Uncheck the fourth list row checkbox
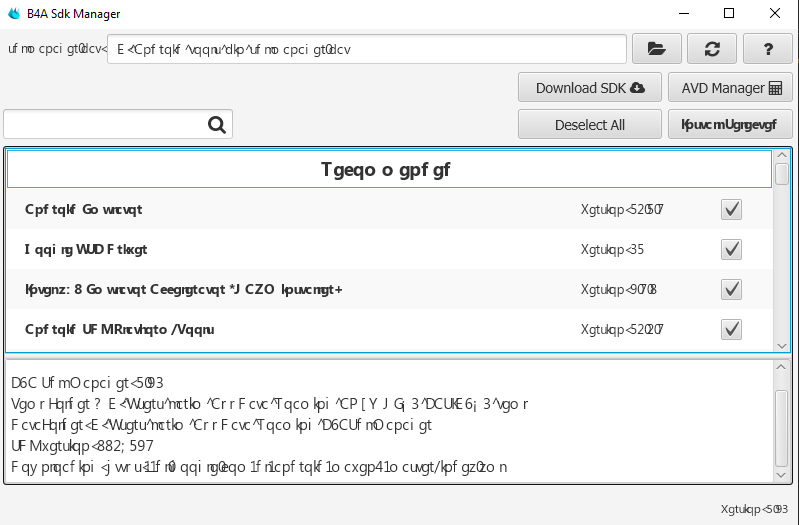The height and width of the screenshot is (525, 799). pos(731,329)
